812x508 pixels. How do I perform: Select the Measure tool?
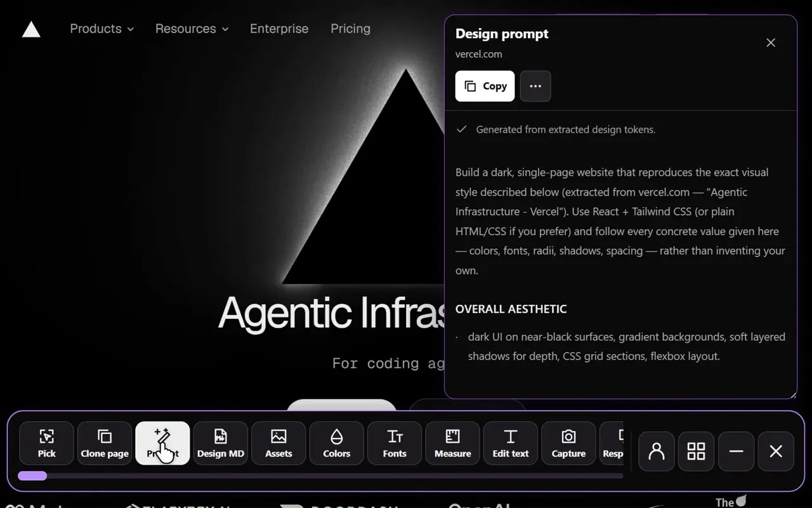point(453,443)
